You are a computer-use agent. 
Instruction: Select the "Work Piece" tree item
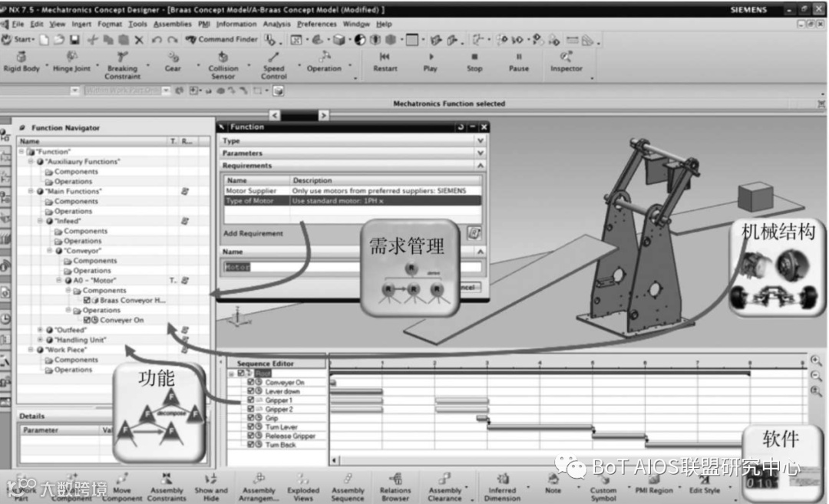(65, 350)
